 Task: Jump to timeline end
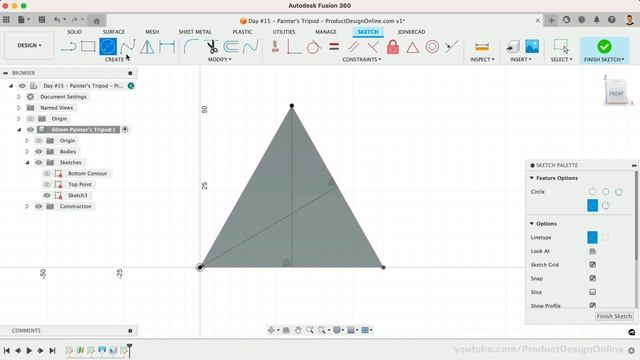point(52,350)
